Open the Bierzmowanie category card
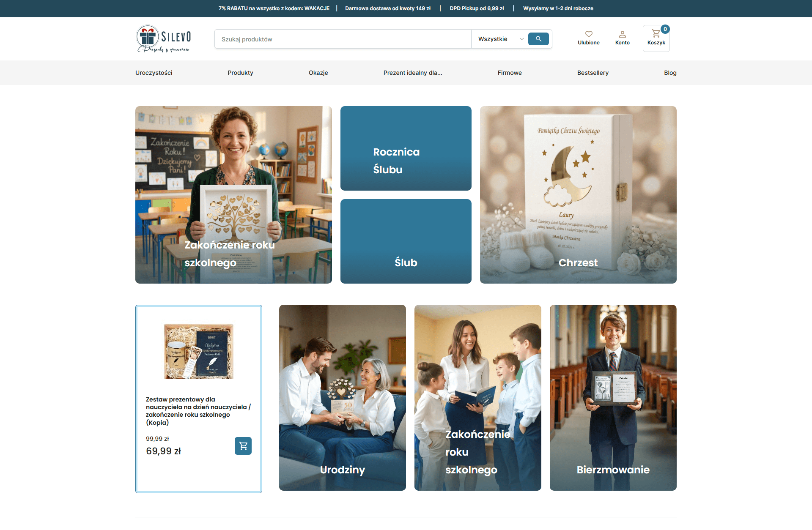The width and height of the screenshot is (812, 530). click(613, 398)
